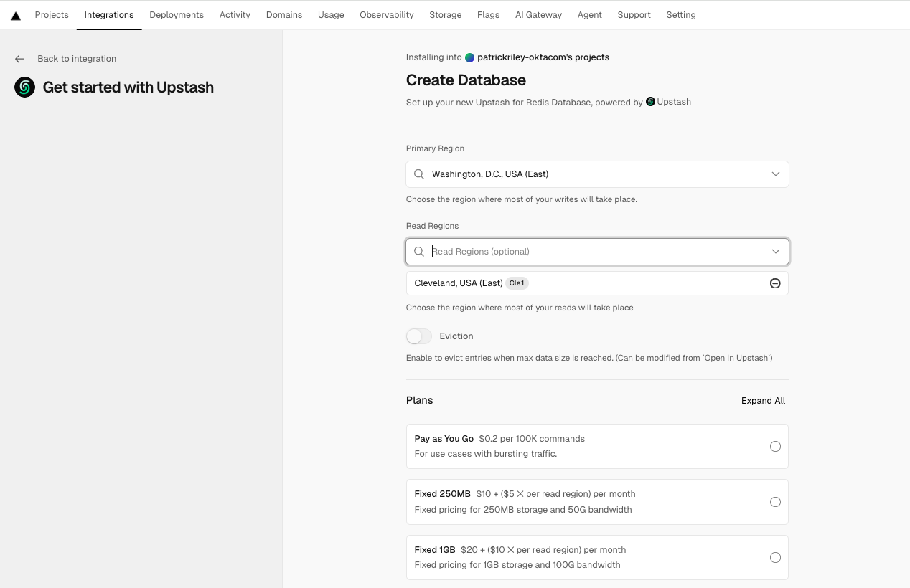Click the large Upstash logo in sidebar
910x588 pixels.
click(x=25, y=87)
